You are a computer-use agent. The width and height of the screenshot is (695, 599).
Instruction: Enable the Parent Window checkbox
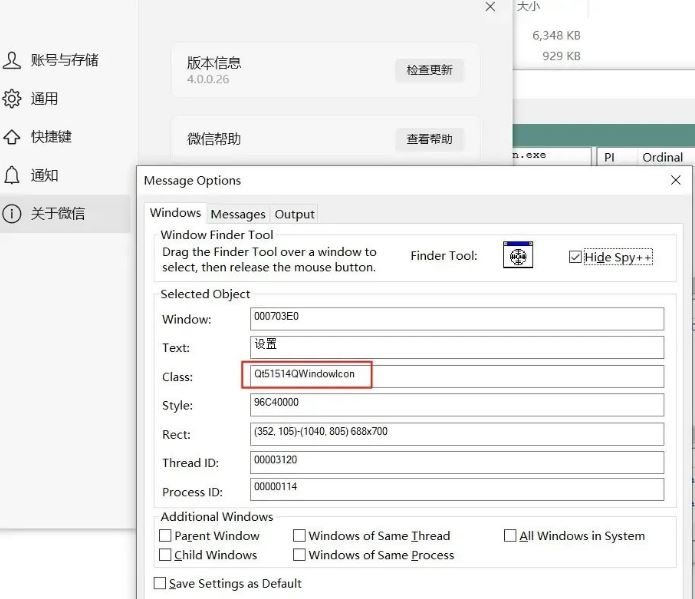(x=165, y=536)
